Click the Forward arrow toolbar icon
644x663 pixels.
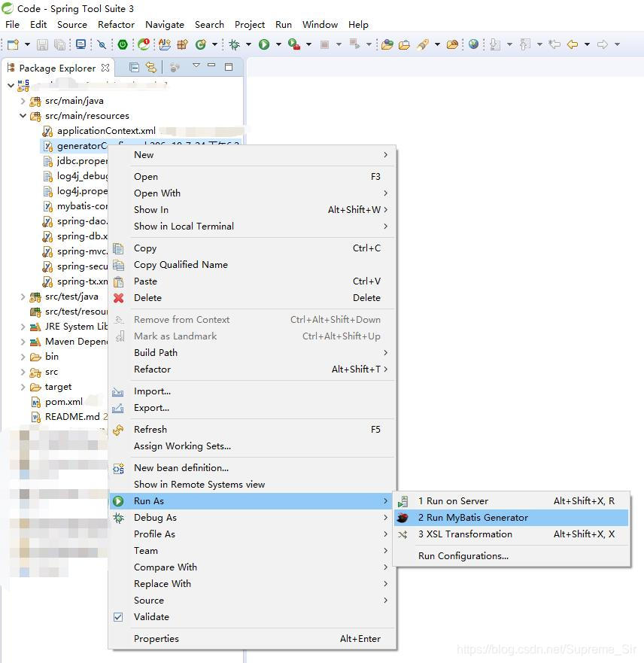(603, 44)
